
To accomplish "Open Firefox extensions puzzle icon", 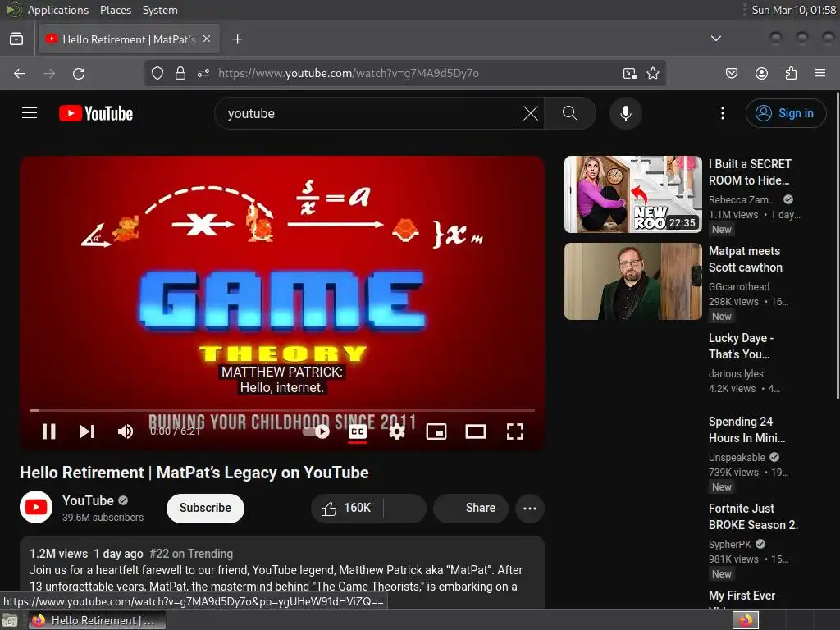I will (x=791, y=73).
